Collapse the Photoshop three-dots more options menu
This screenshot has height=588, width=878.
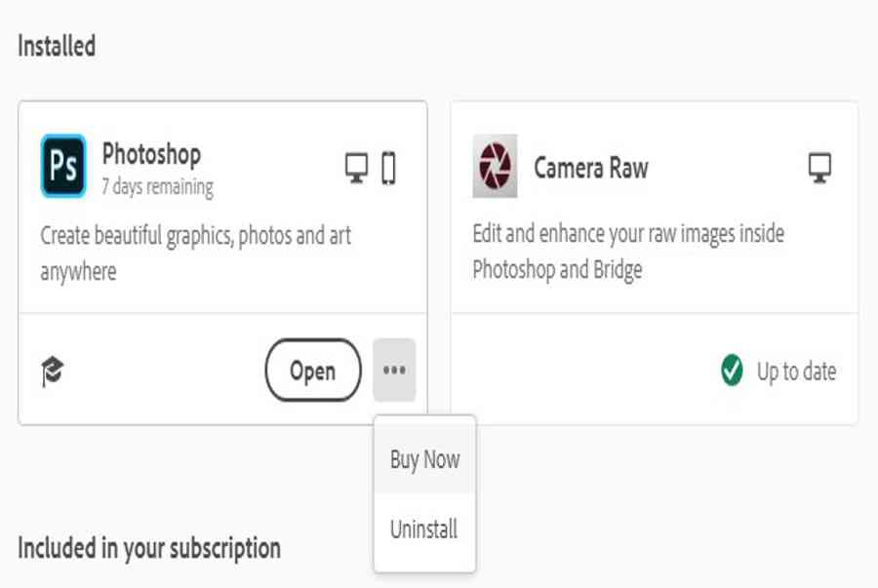coord(394,370)
